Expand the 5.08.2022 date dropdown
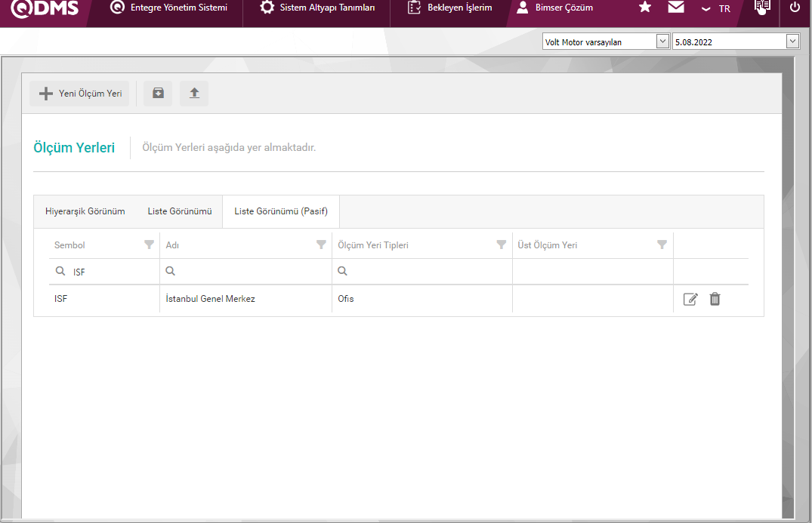 (x=792, y=42)
